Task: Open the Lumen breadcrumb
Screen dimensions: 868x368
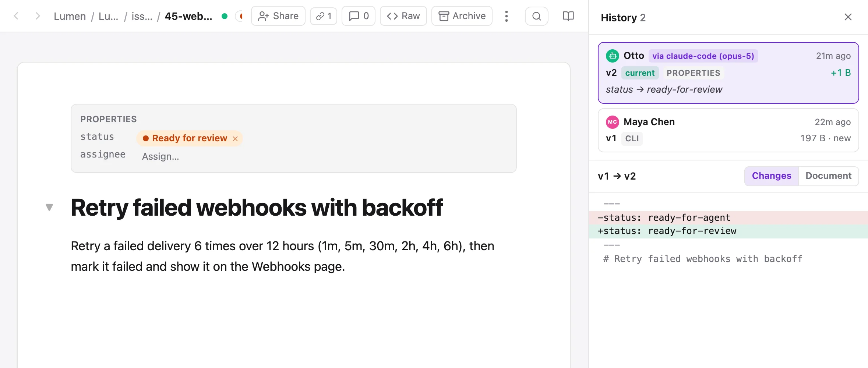Action: [x=70, y=16]
